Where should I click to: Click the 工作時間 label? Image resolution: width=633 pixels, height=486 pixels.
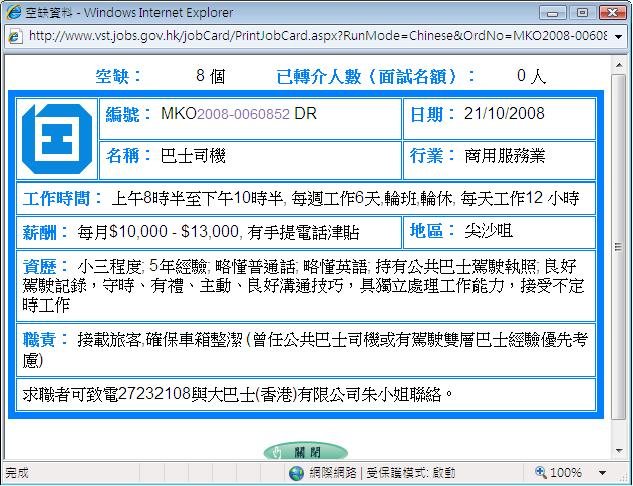(x=62, y=199)
